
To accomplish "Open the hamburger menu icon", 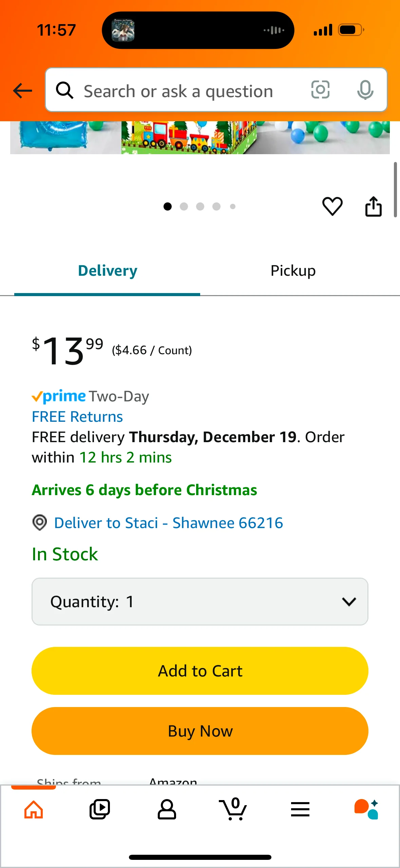I will pyautogui.click(x=300, y=810).
